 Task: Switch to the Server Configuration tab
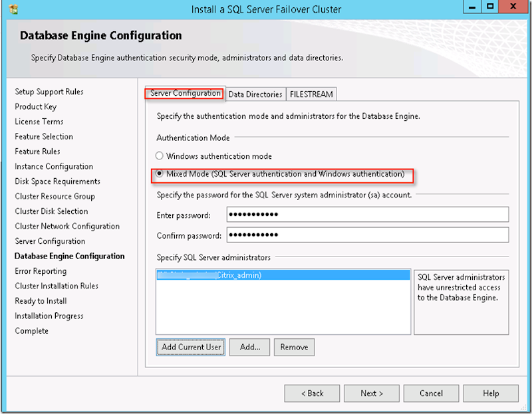(x=186, y=93)
